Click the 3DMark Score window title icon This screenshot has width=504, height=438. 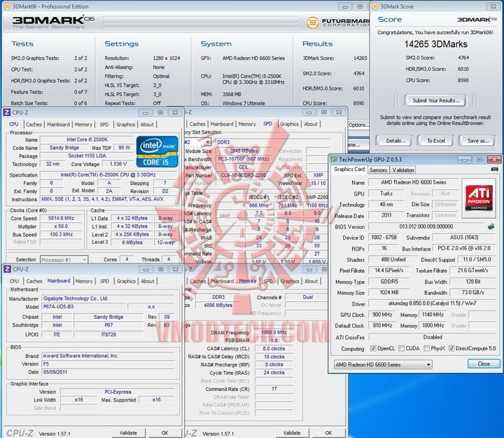click(x=375, y=6)
